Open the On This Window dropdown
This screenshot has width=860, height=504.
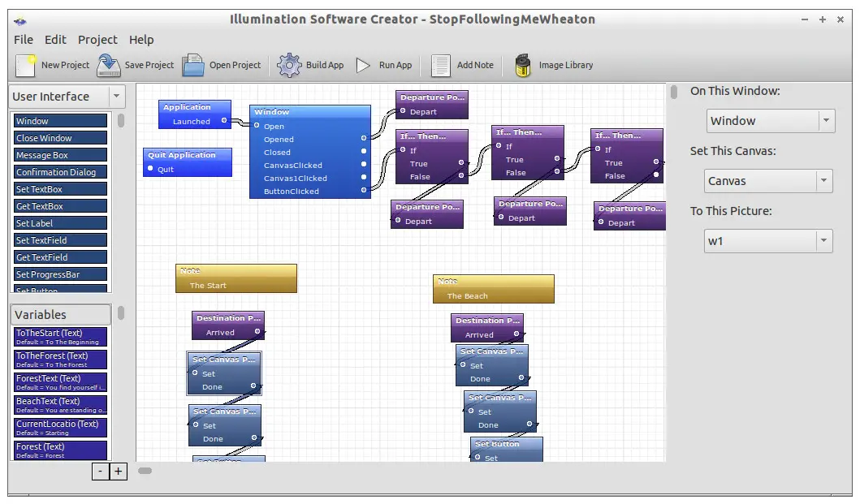[771, 121]
